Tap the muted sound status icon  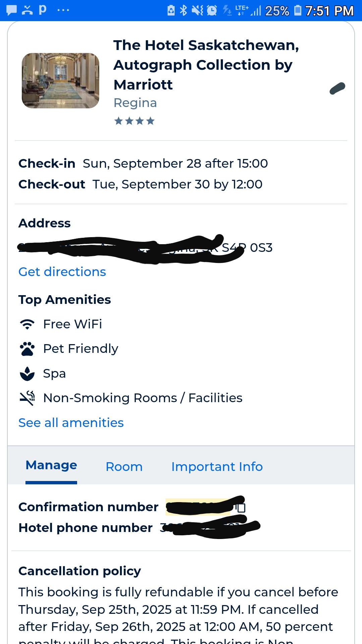tap(197, 10)
